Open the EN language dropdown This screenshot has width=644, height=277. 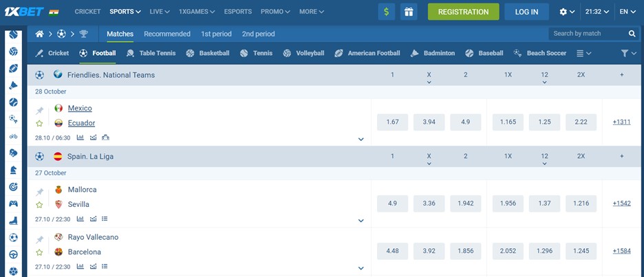(627, 12)
